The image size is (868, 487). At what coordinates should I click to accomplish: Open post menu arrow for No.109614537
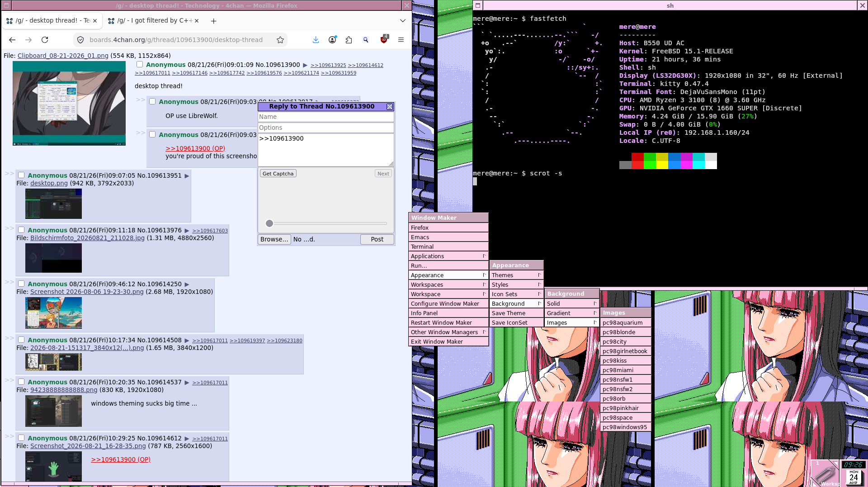[x=187, y=383]
